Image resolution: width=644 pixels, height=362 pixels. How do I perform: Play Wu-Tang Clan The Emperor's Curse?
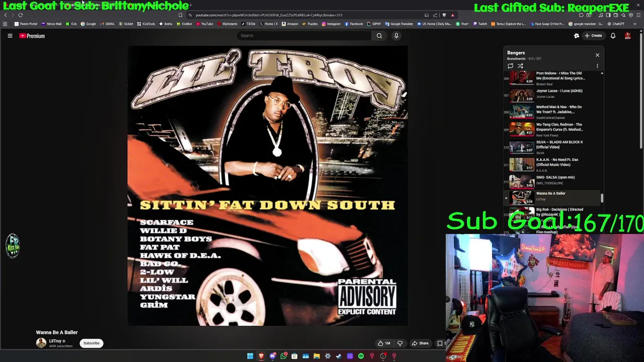pos(552,129)
